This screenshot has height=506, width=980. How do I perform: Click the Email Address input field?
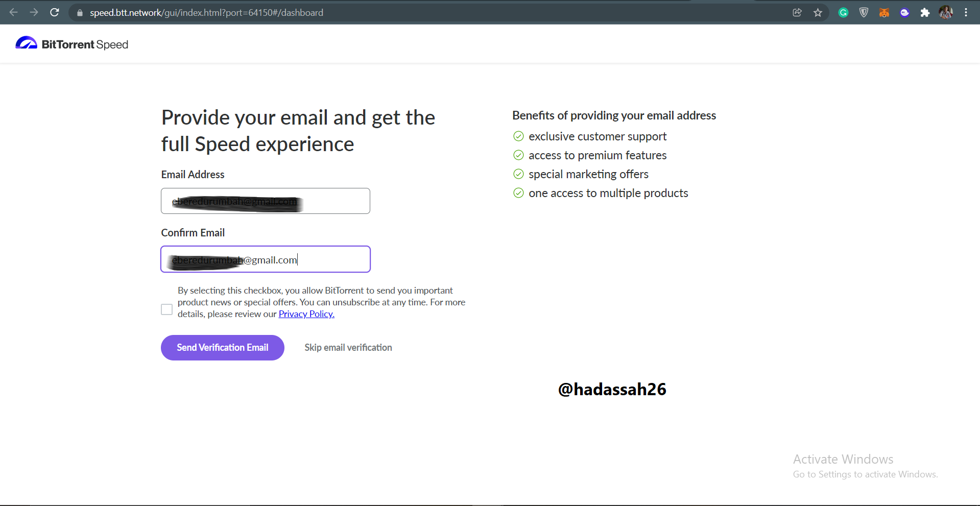[x=266, y=201]
